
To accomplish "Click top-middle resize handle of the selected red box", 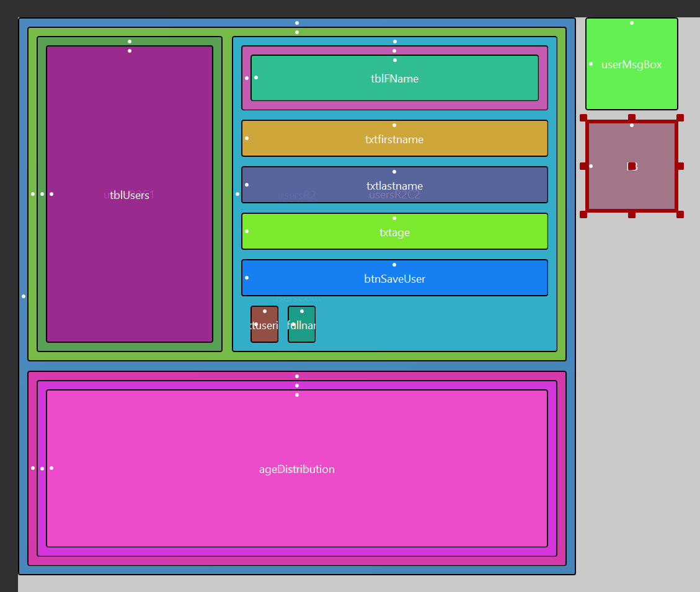I will point(632,118).
